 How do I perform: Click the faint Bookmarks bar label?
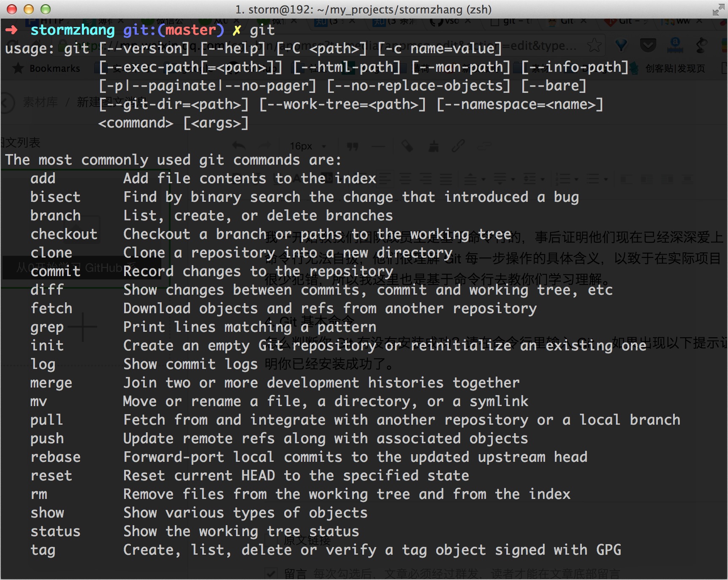tap(54, 68)
